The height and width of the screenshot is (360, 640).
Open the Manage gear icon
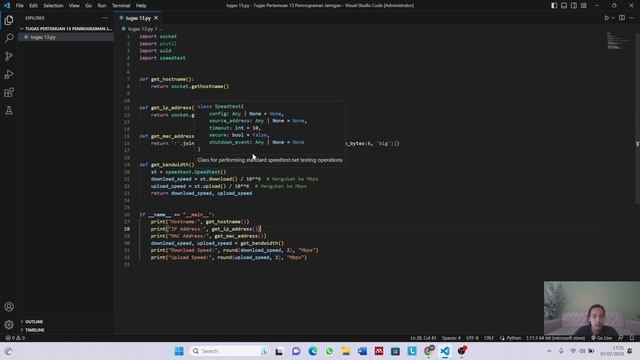tap(9, 324)
